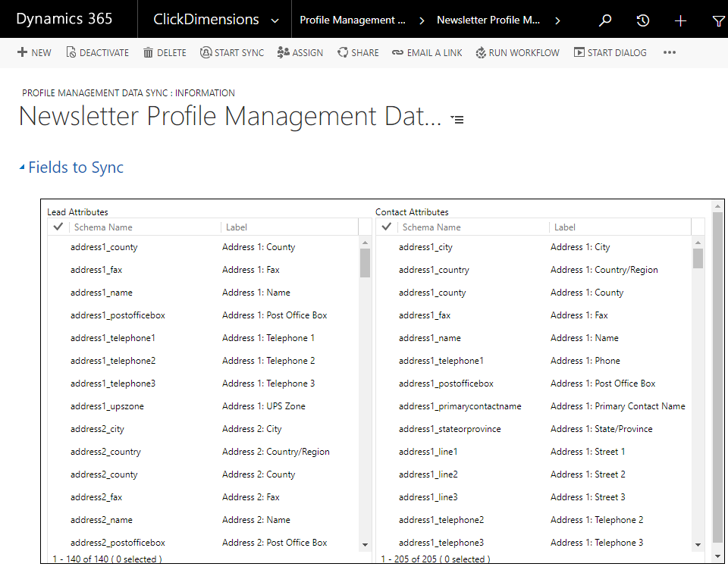
Task: Click the quick create plus icon
Action: (680, 21)
